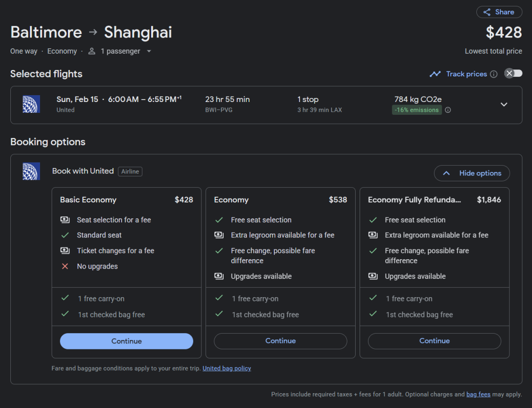Click the Basic Economy seat selection fee icon
The height and width of the screenshot is (408, 532).
click(65, 220)
